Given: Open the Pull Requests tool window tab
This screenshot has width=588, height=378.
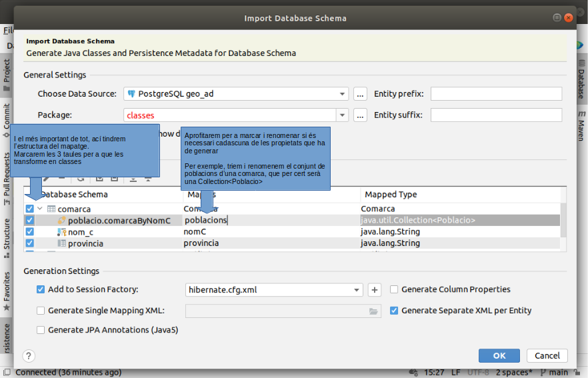Looking at the screenshot, I should click(7, 179).
